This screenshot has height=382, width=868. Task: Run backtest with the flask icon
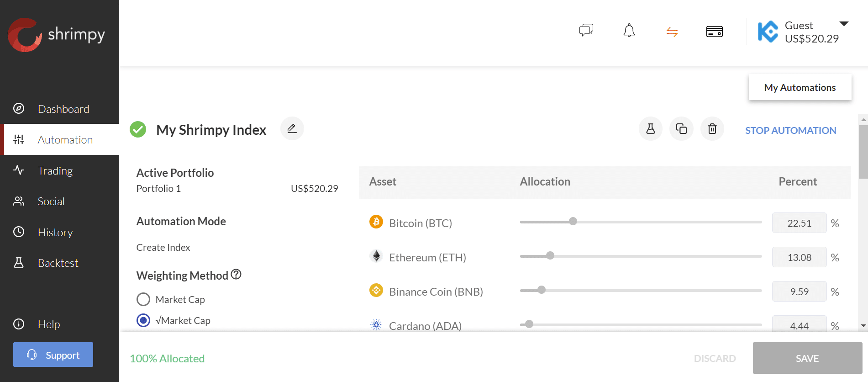[651, 129]
